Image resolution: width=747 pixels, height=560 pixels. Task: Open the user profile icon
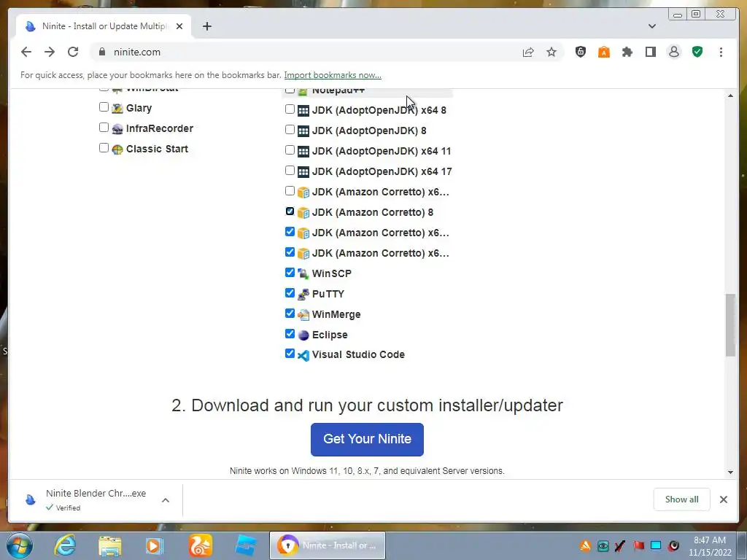(x=673, y=52)
